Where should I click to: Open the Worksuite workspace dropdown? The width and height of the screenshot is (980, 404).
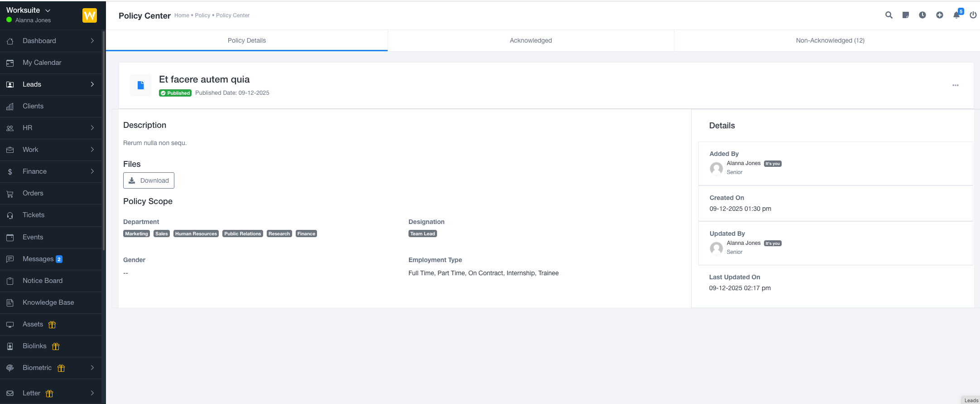[29, 10]
